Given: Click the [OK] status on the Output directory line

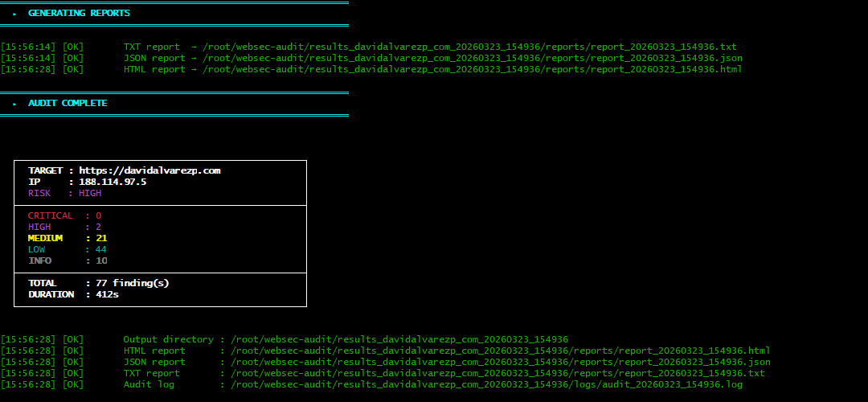Looking at the screenshot, I should pos(73,339).
